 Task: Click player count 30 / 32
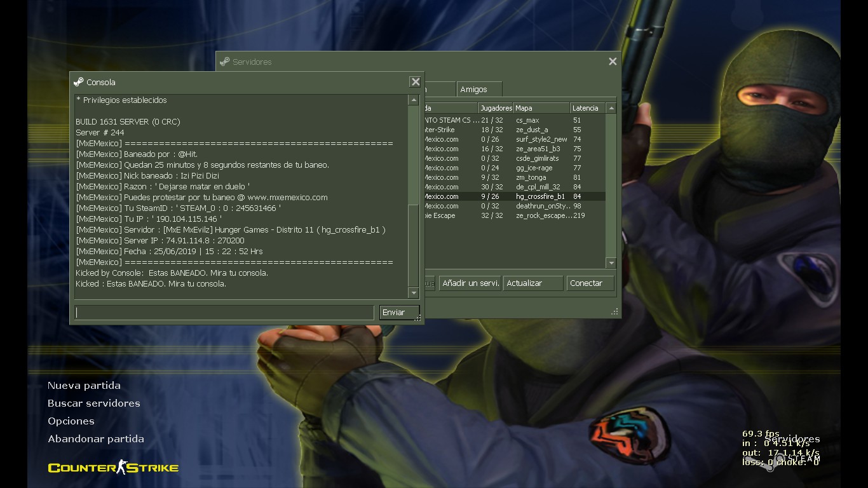492,187
